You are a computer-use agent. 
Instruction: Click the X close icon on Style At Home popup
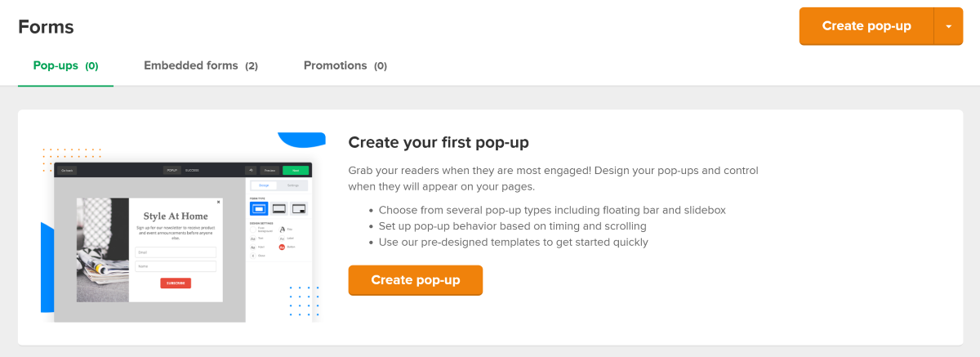click(x=218, y=202)
